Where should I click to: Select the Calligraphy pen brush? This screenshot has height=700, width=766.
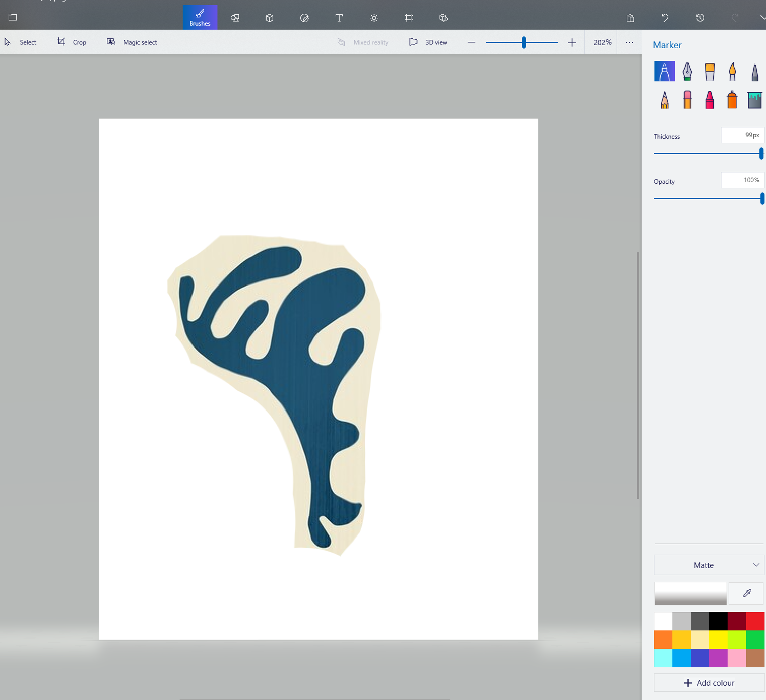tap(687, 72)
